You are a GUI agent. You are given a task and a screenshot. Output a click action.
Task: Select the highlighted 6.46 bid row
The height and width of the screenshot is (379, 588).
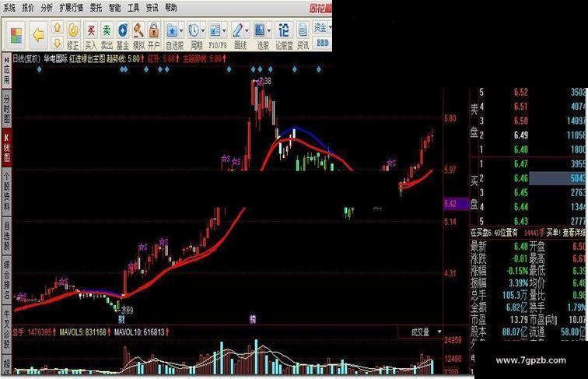528,178
